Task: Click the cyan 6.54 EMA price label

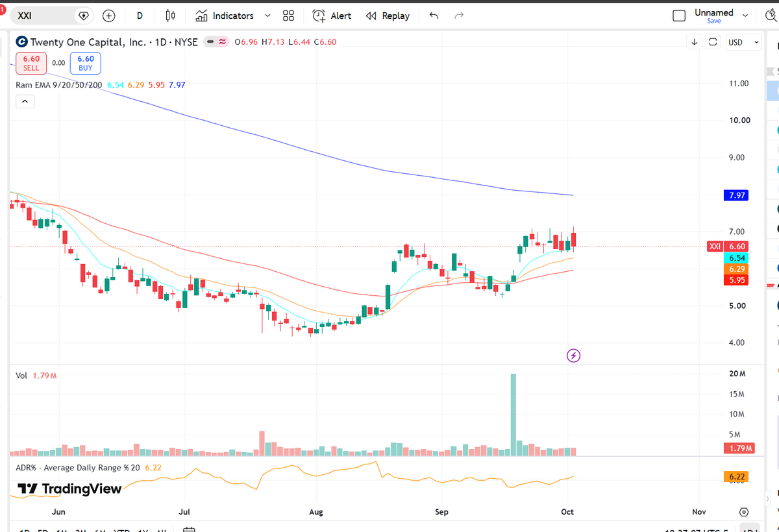Action: [x=736, y=258]
